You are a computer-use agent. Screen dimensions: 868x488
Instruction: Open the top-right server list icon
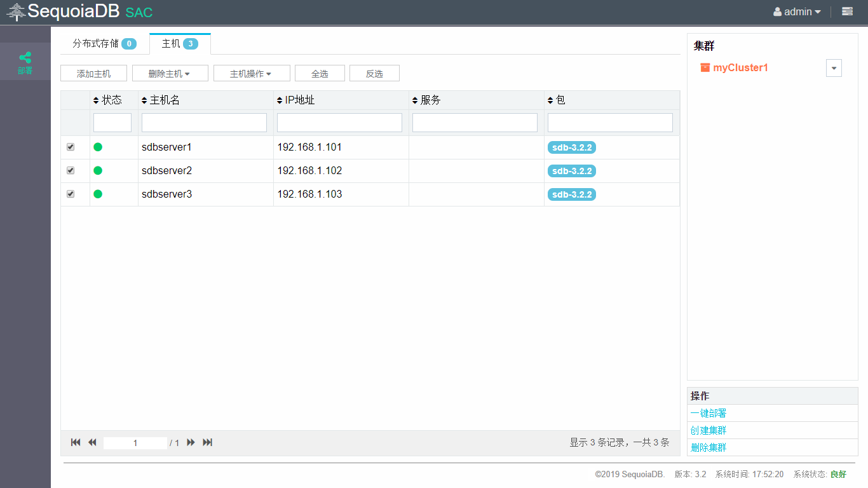point(847,11)
